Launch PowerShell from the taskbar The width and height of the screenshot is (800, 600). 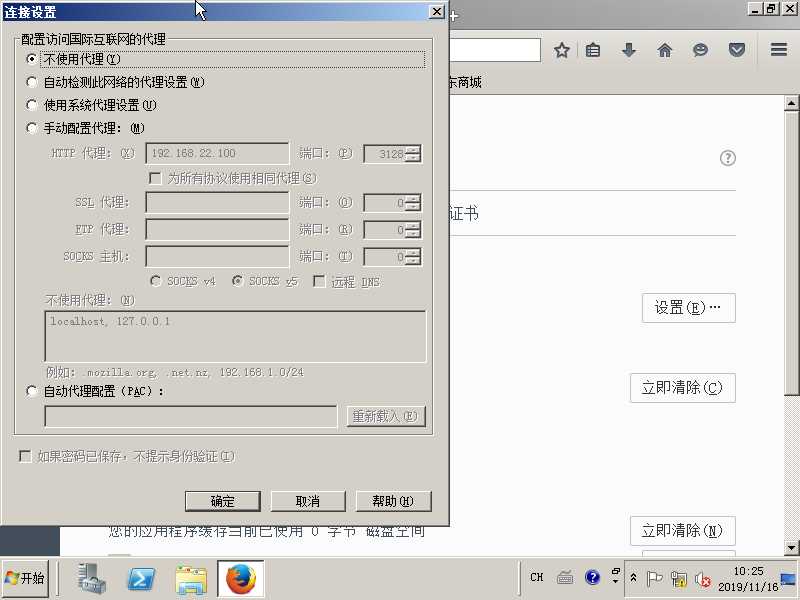pos(141,578)
